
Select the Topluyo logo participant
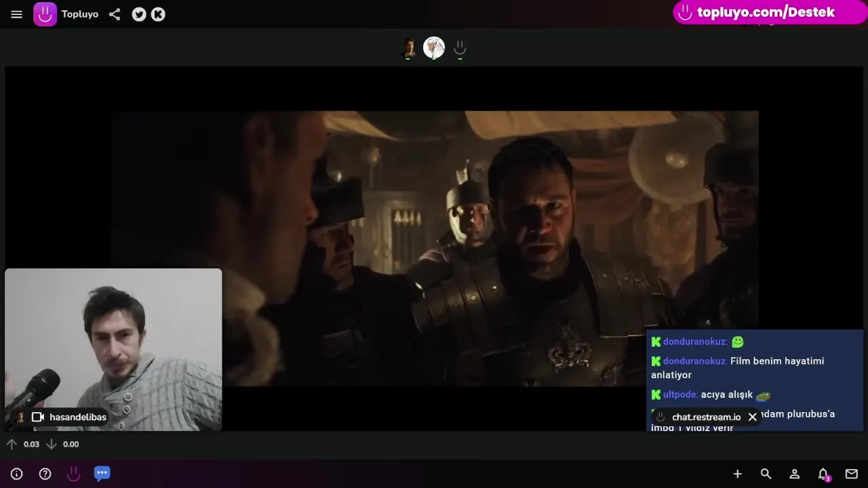[x=460, y=48]
